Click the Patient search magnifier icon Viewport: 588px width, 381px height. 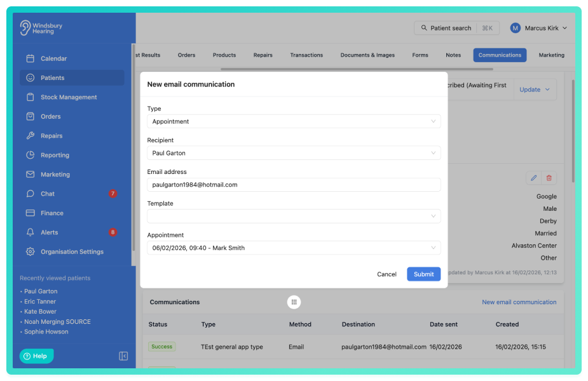(x=424, y=28)
